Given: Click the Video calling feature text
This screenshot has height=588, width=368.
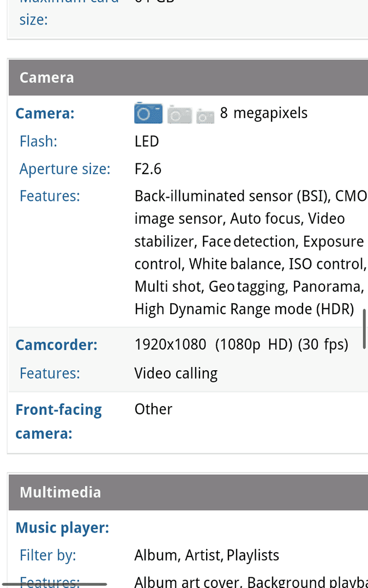Looking at the screenshot, I should (176, 373).
